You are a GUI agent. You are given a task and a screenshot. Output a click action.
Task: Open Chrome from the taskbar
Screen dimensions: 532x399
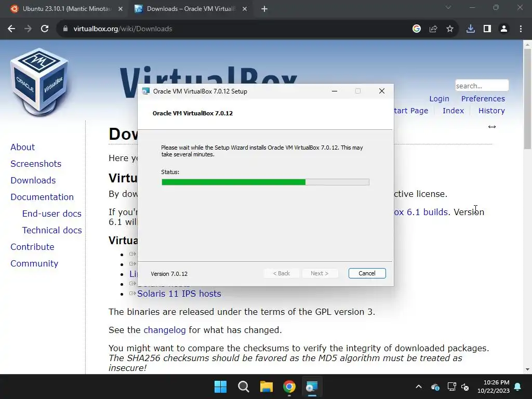coord(289,387)
